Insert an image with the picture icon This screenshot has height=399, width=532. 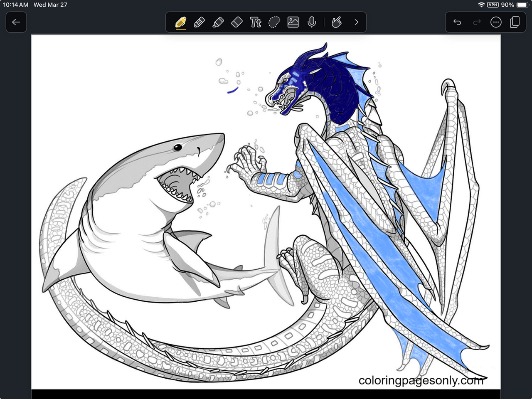pos(293,22)
